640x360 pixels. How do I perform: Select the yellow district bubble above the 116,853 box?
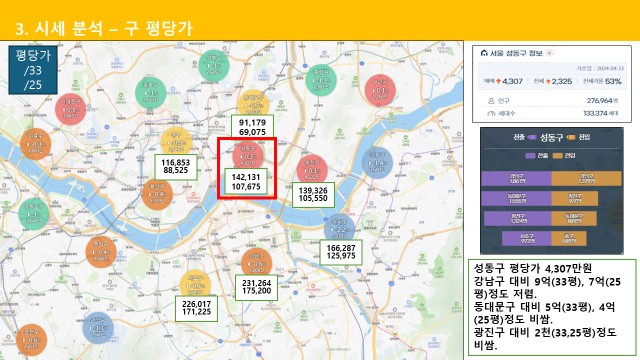click(x=176, y=142)
